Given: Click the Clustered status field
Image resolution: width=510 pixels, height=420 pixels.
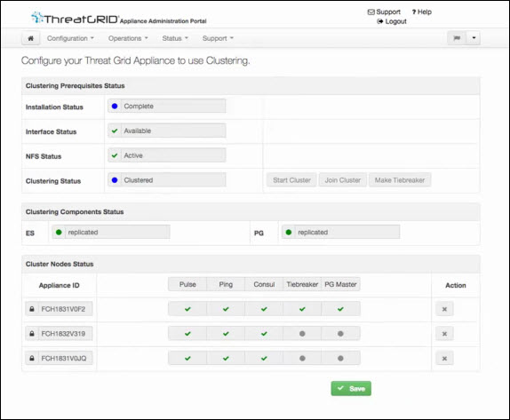Looking at the screenshot, I should [x=167, y=180].
